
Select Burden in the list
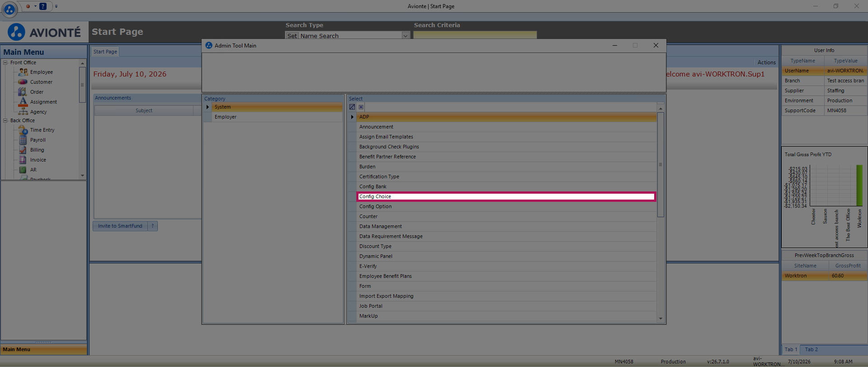pos(506,167)
